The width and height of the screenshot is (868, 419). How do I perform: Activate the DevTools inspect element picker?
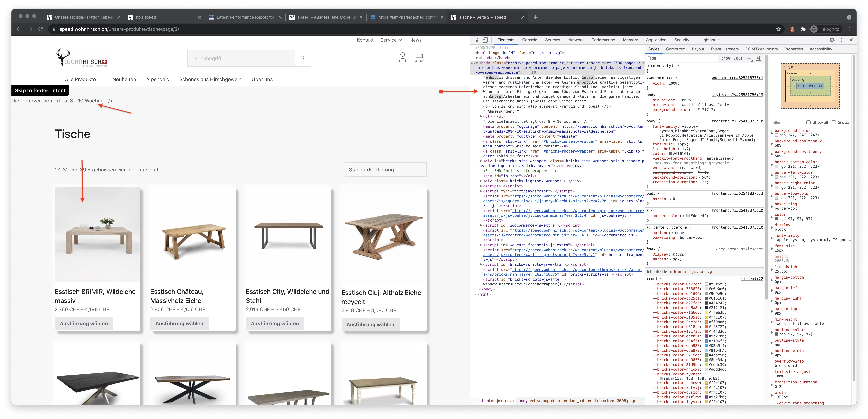[x=476, y=40]
